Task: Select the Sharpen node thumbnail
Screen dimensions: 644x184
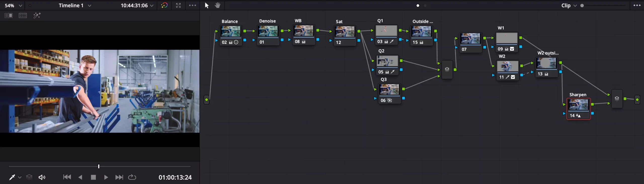Action: [578, 104]
